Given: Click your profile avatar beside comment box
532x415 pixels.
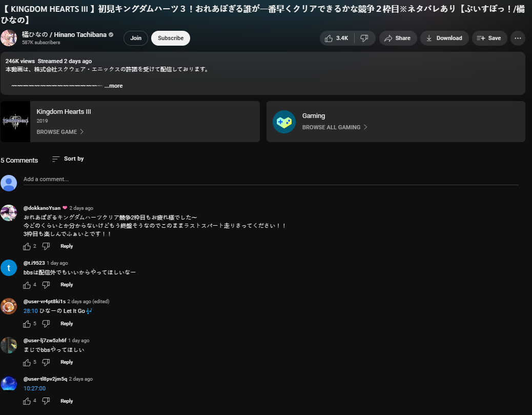Looking at the screenshot, I should (x=9, y=183).
